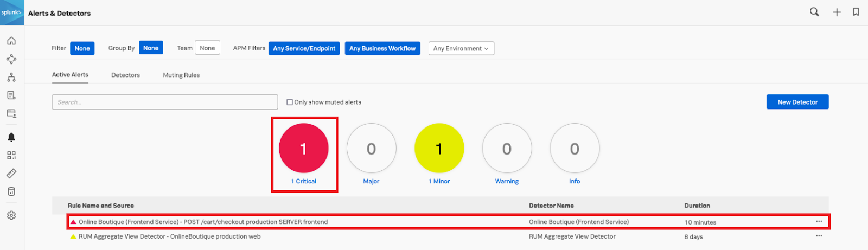Click the New Detector button
868x250 pixels.
(797, 102)
